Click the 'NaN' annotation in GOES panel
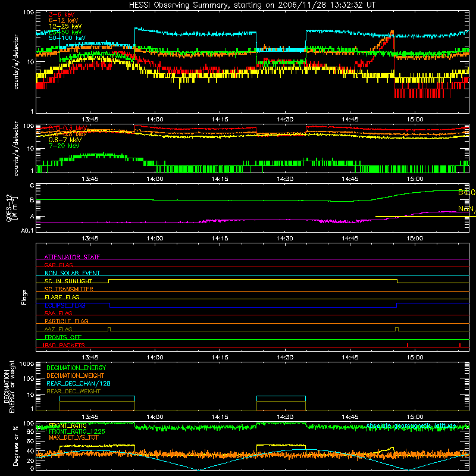Viewport: 476px width, 476px height. (x=466, y=209)
